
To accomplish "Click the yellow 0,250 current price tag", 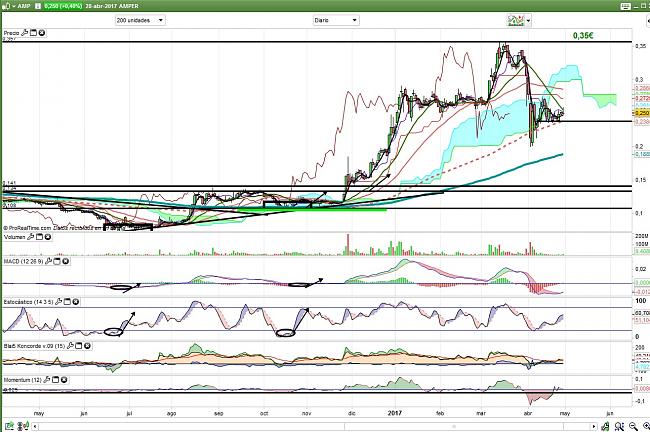I will coord(642,113).
